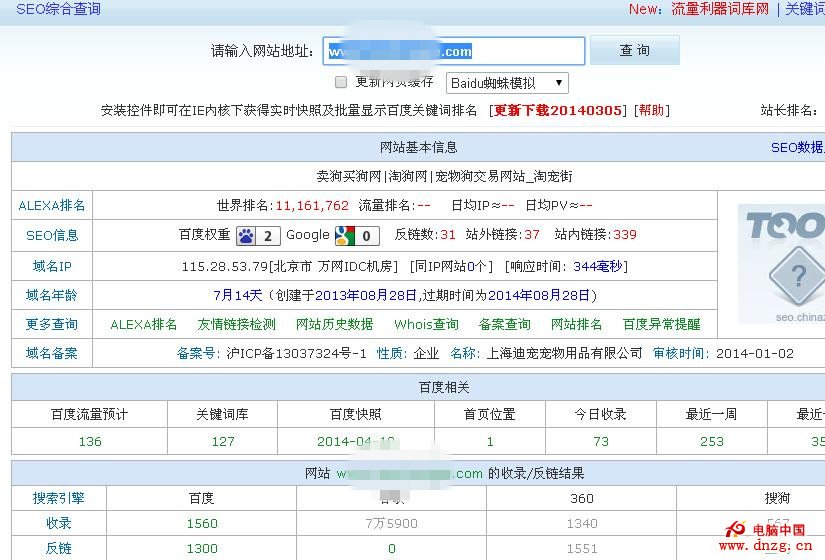Open the ALEXA排名 query link under 更多查询
Screen dimensions: 825x560
coord(143,324)
